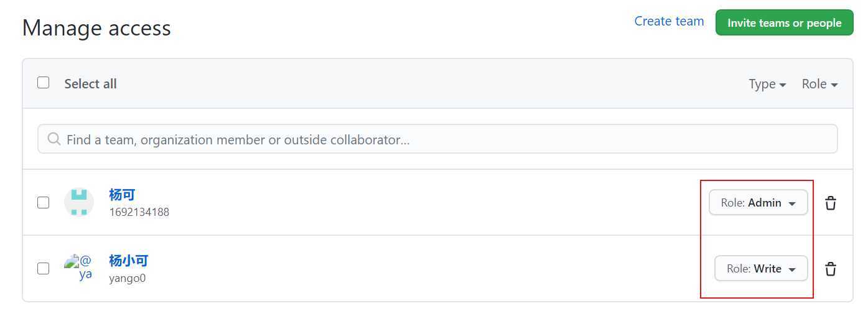Expand the Role filter in the header

coord(819,84)
